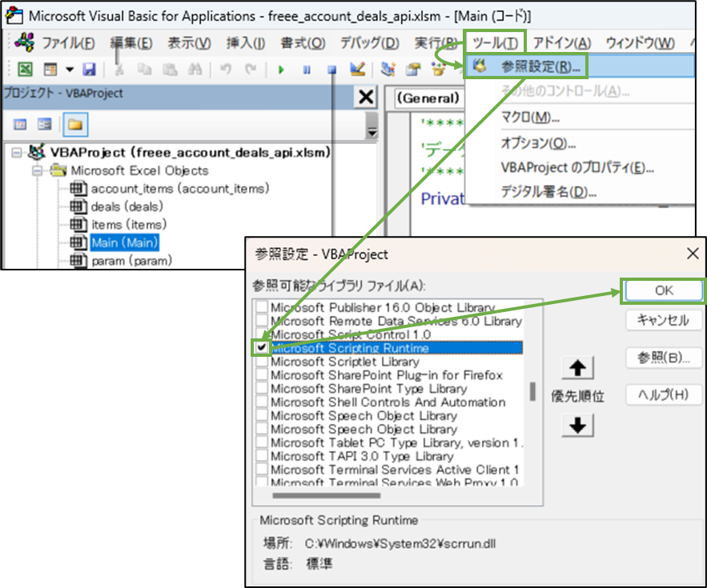Check Microsoft Remote Data Services 6.0 Library
707x588 pixels.
coord(262,320)
